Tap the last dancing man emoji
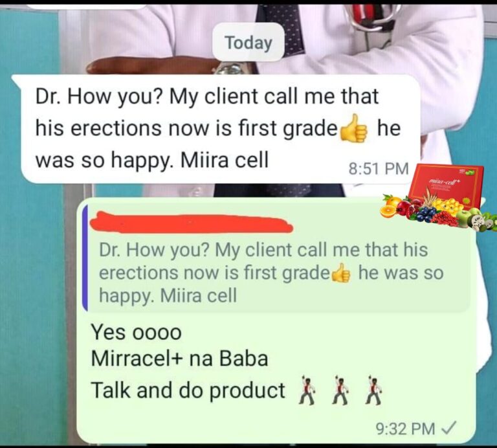Screen dimensions: 497x448 tap(373, 390)
